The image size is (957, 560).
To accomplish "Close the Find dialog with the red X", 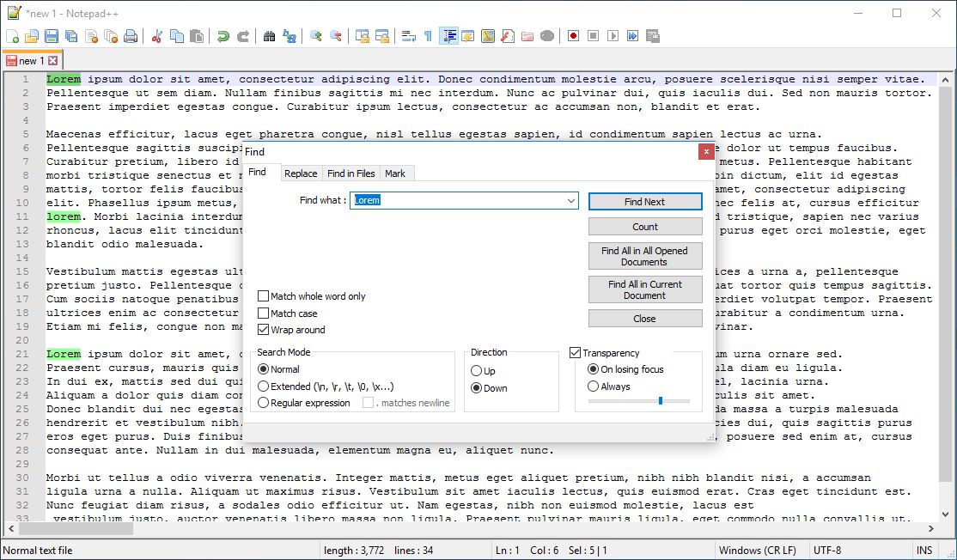I will click(706, 151).
